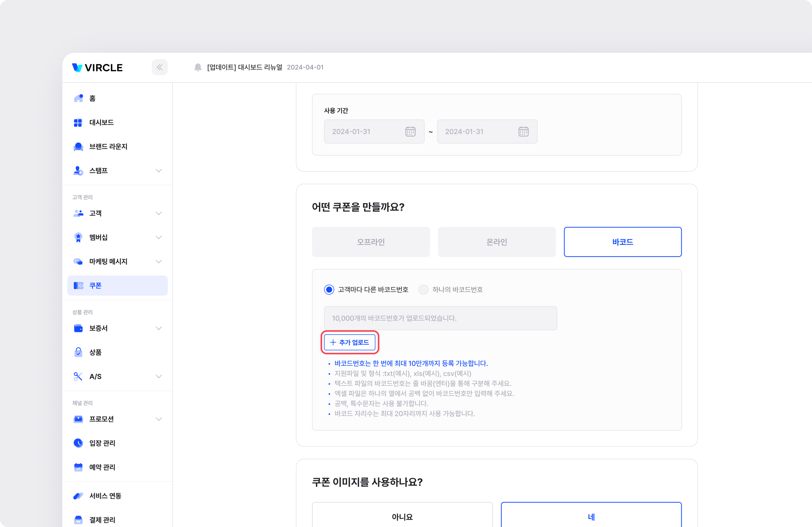Switch to the 오프라인 coupon tab

point(370,242)
